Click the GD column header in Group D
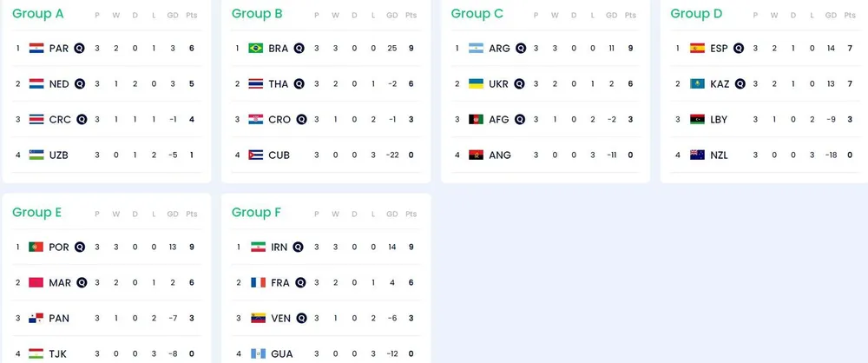Viewport: 868px width, 363px height. click(x=831, y=16)
